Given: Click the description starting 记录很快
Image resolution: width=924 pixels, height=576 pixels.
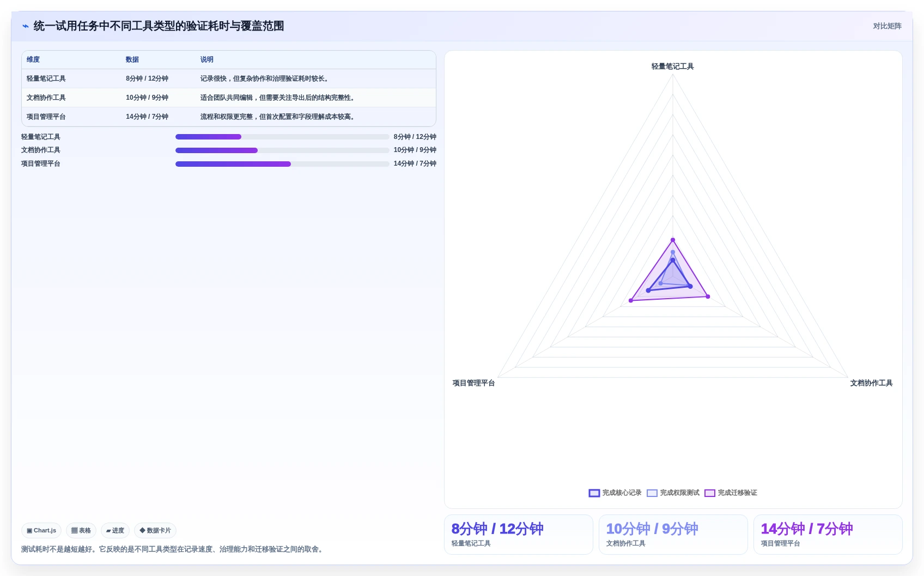Looking at the screenshot, I should click(265, 78).
